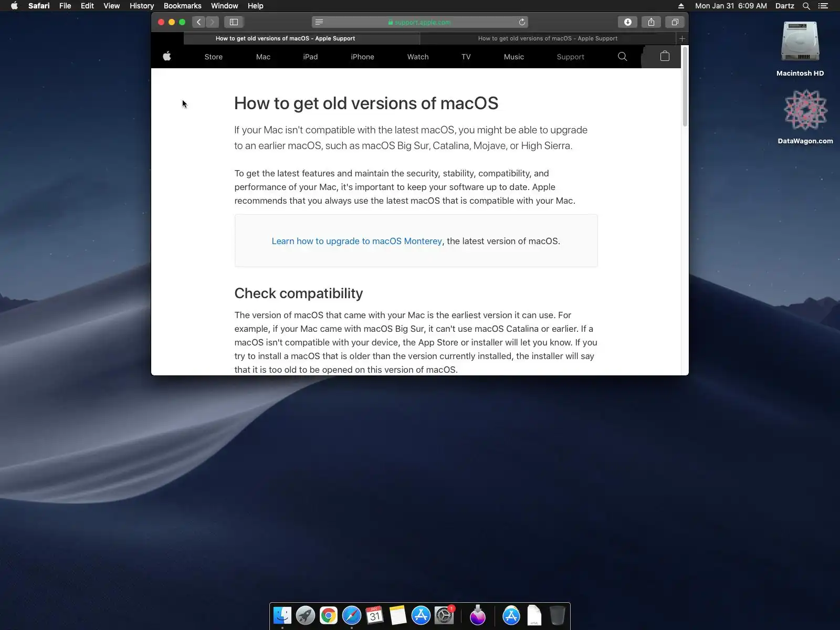The image size is (840, 630).
Task: Open the View menu
Action: point(111,6)
